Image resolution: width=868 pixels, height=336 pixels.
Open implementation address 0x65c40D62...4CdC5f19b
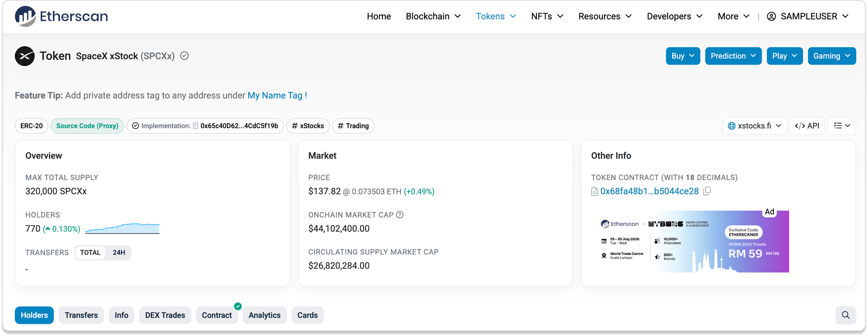pyautogui.click(x=239, y=126)
